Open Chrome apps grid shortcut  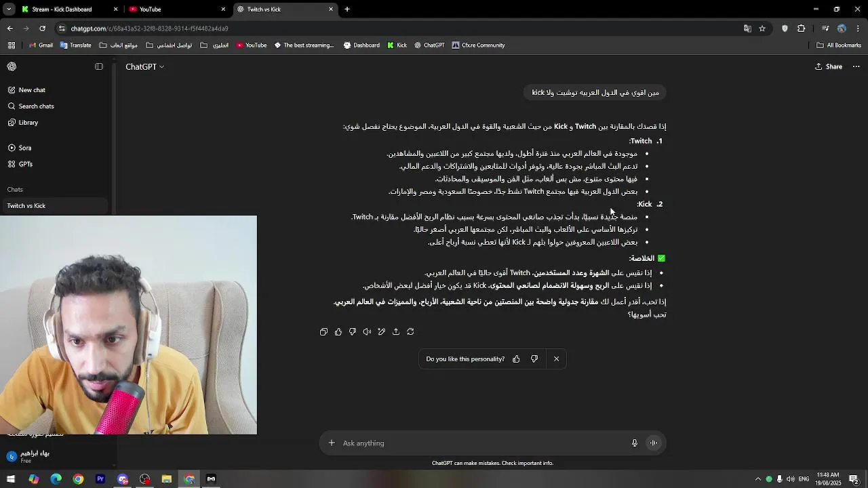[x=12, y=45]
